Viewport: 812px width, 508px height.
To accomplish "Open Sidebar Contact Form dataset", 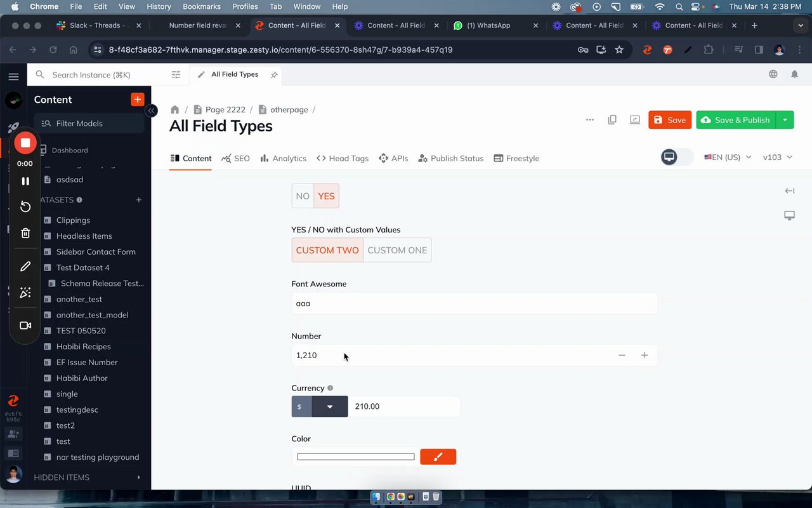I will click(x=96, y=252).
